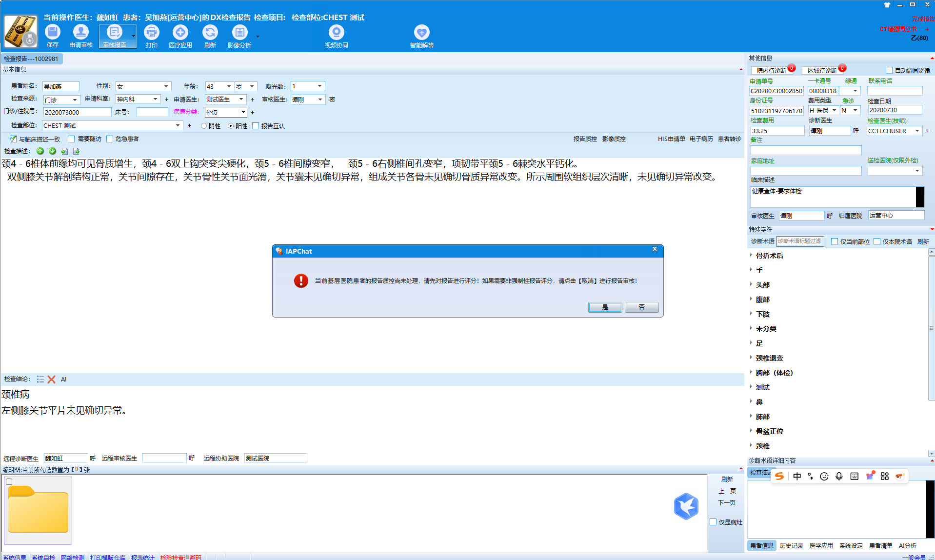The height and width of the screenshot is (560, 935).
Task: Enable the 危急患者 checkbox
Action: 110,139
